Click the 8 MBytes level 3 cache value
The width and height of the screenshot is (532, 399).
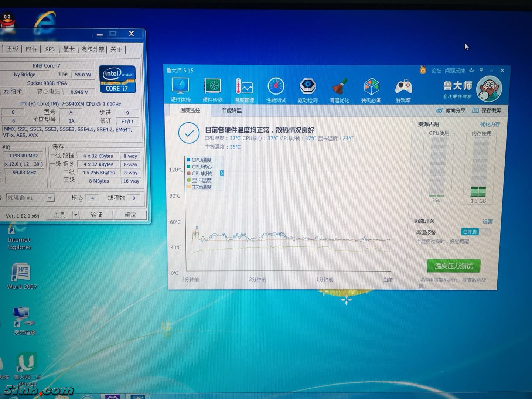[99, 181]
